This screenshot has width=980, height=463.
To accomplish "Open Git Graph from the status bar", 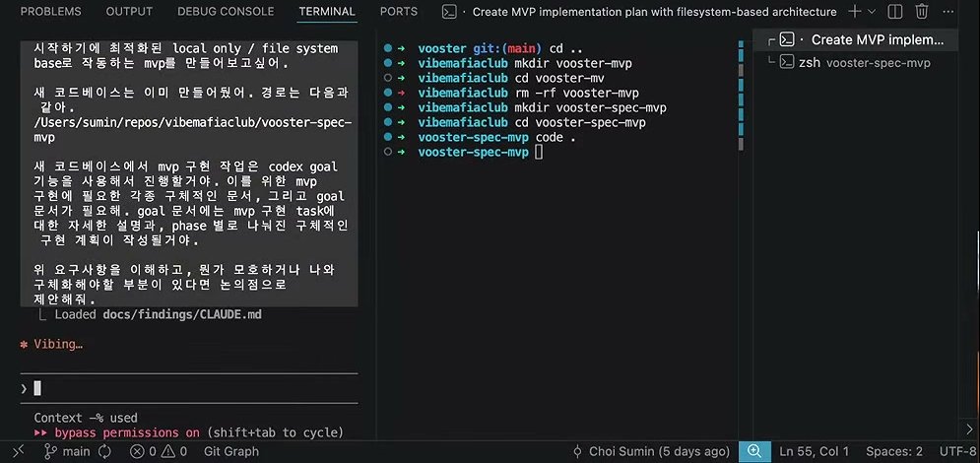I will [x=231, y=451].
